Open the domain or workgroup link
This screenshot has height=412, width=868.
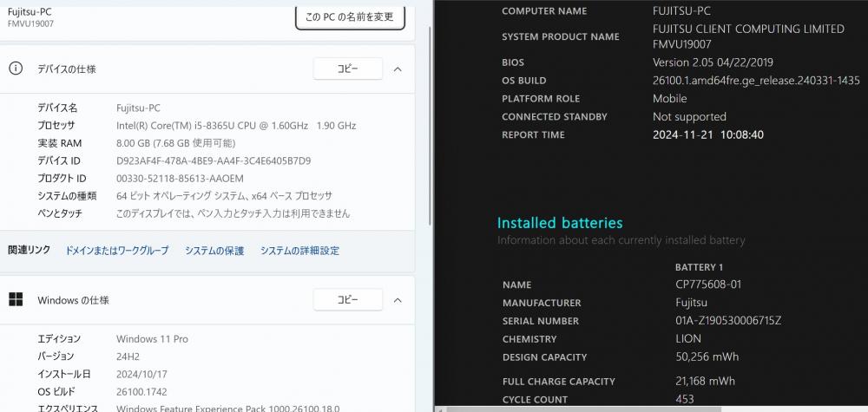pyautogui.click(x=117, y=251)
